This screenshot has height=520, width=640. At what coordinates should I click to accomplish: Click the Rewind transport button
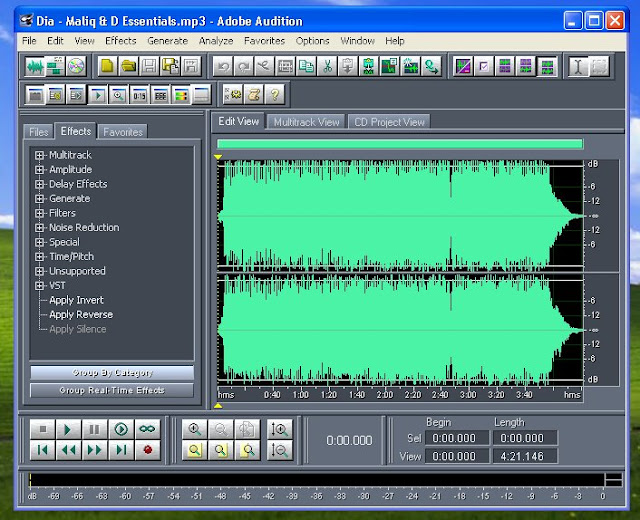click(x=68, y=450)
